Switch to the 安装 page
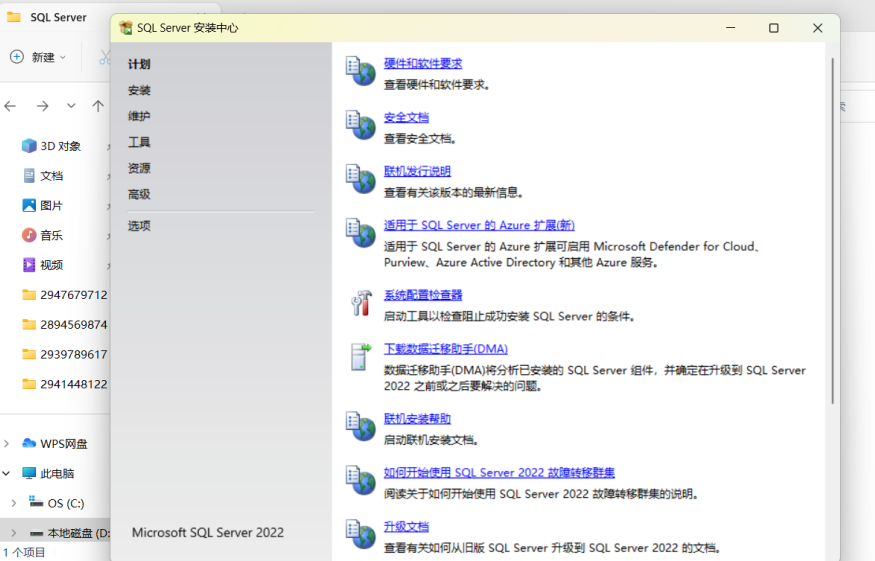Image resolution: width=875 pixels, height=561 pixels. [139, 90]
